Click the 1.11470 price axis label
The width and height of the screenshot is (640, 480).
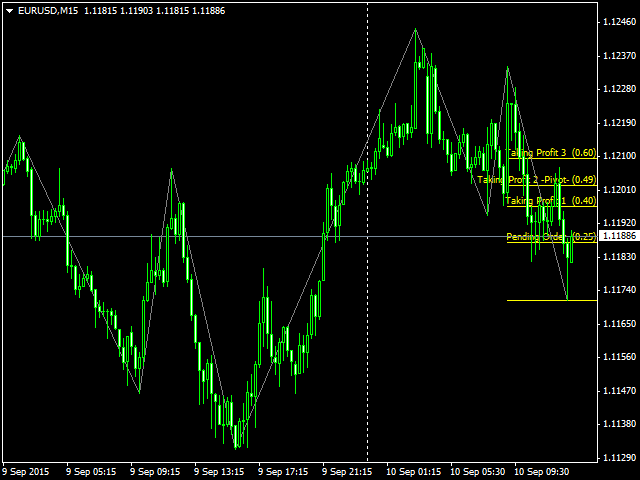(x=620, y=391)
